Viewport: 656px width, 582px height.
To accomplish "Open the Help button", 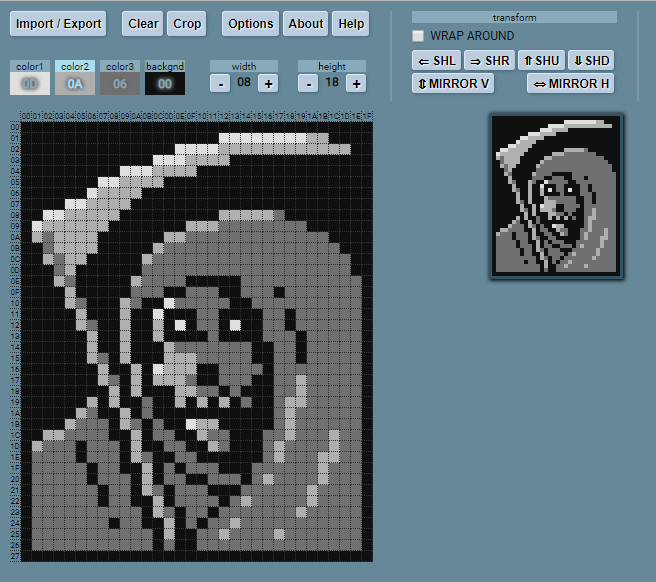I will point(351,24).
